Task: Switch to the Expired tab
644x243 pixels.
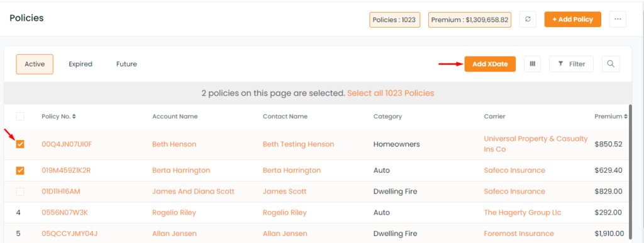Action: pos(80,64)
